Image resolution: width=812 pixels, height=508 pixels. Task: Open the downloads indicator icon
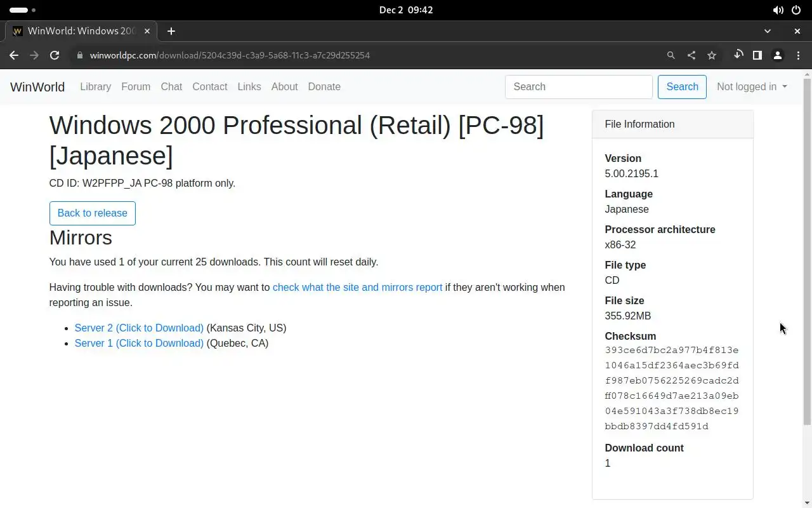tap(738, 55)
